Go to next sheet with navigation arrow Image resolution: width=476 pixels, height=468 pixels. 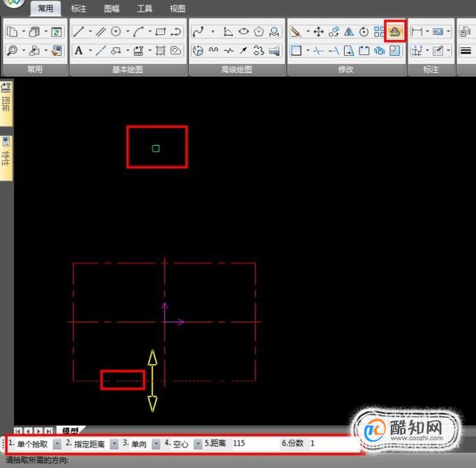click(38, 431)
